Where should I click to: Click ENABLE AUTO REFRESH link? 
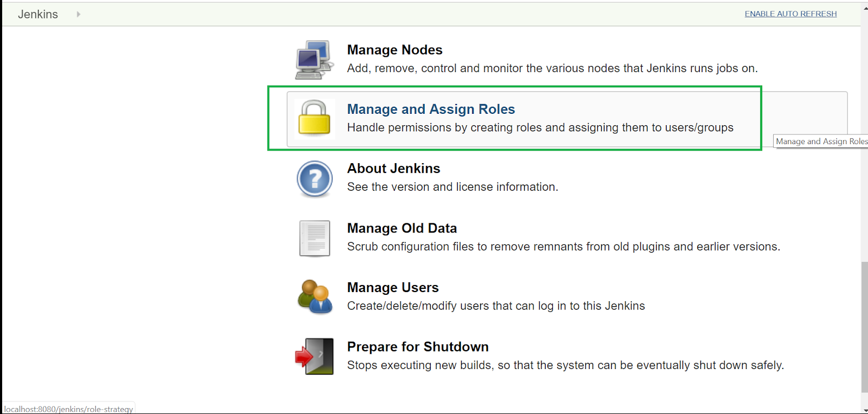point(791,14)
